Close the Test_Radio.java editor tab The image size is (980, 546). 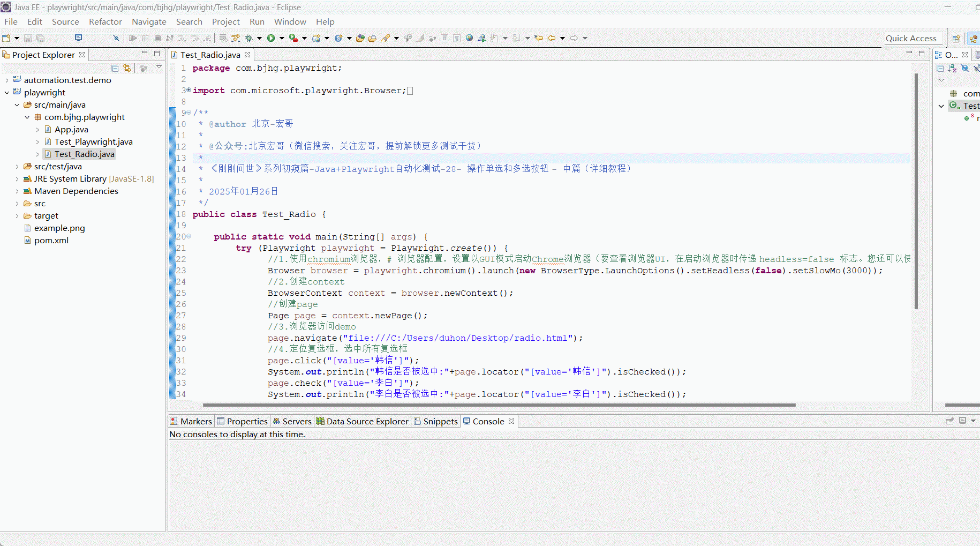point(247,55)
